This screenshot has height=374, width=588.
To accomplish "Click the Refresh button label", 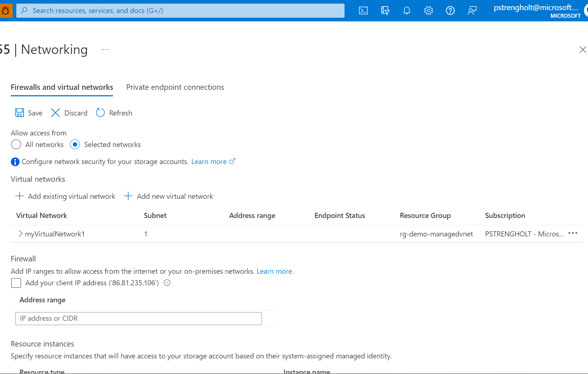I will pos(121,113).
